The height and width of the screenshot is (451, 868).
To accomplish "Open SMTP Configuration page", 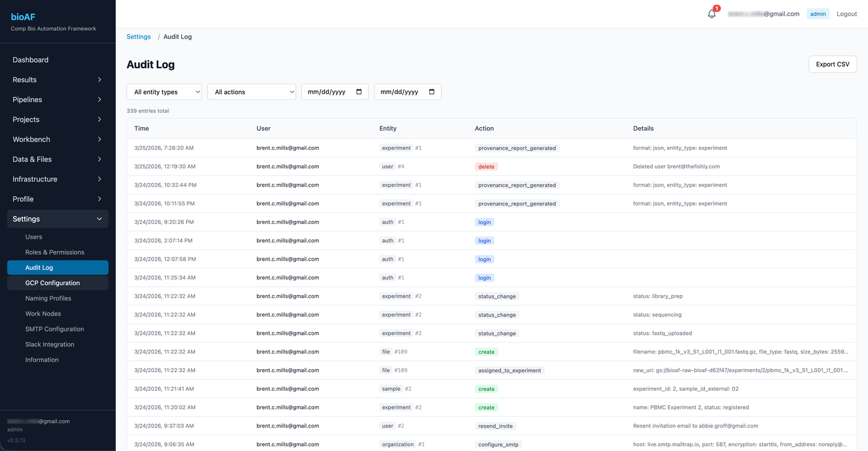I will [58, 329].
